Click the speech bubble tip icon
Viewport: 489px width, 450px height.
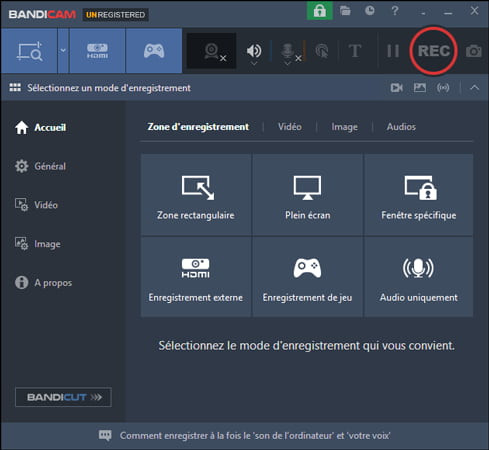(105, 435)
